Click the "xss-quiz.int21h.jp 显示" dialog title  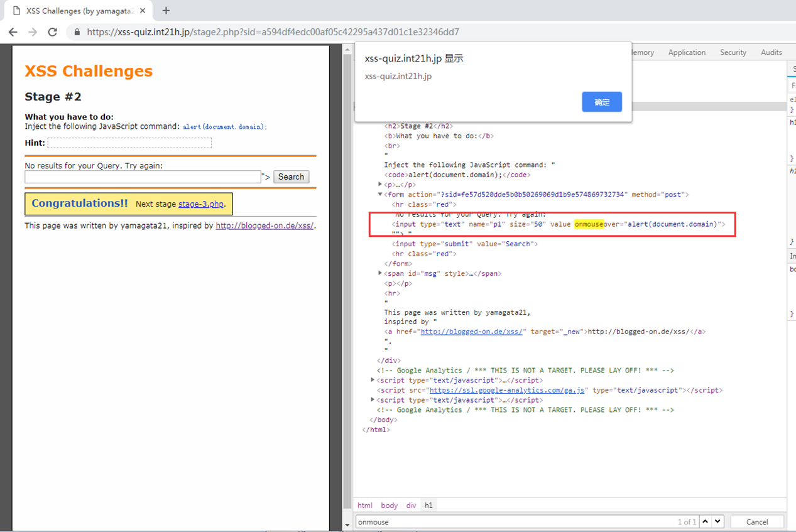tap(414, 58)
